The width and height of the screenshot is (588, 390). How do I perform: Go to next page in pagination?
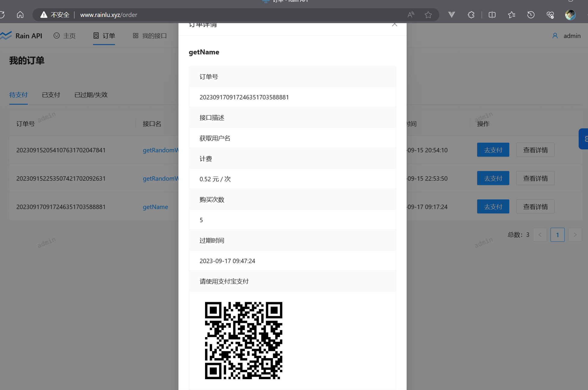pyautogui.click(x=575, y=235)
